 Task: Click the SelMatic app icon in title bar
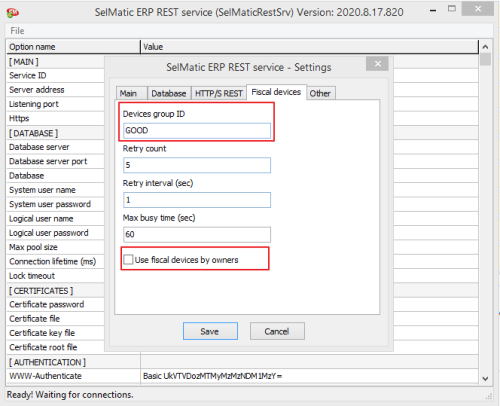[x=13, y=13]
